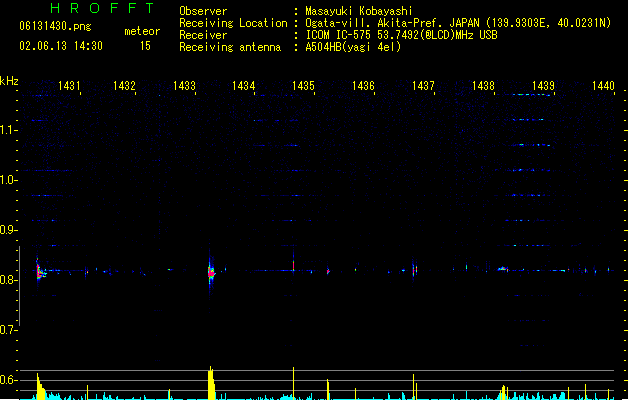Viewport: 629px width, 400px height.
Task: Click the Receiving antenna label
Action: click(x=230, y=47)
